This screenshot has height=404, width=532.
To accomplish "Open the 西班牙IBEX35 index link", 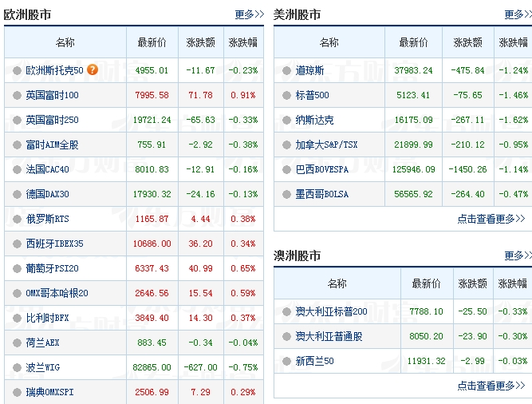I will [54, 244].
